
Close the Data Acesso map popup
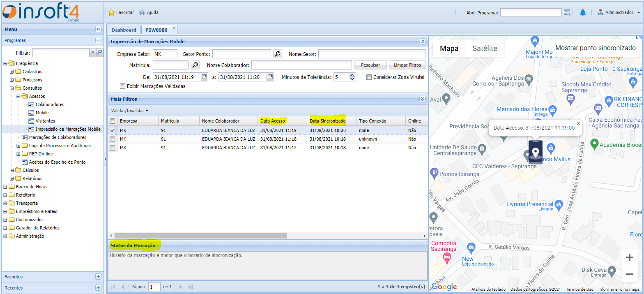click(578, 123)
